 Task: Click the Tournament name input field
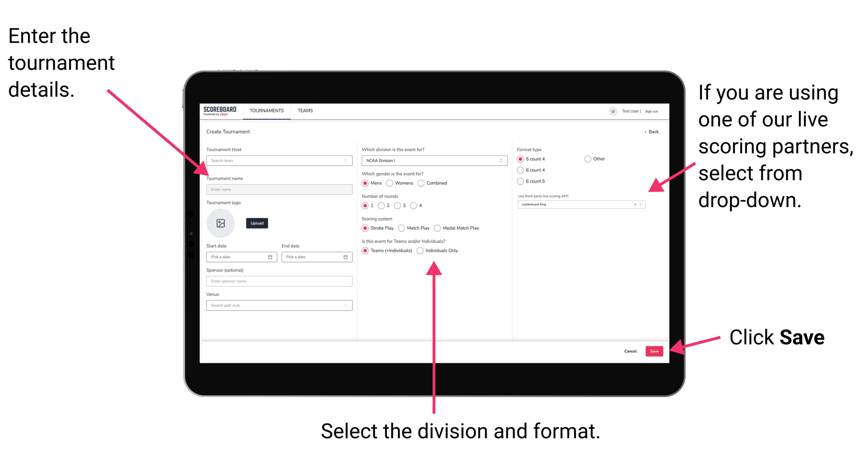tap(278, 189)
